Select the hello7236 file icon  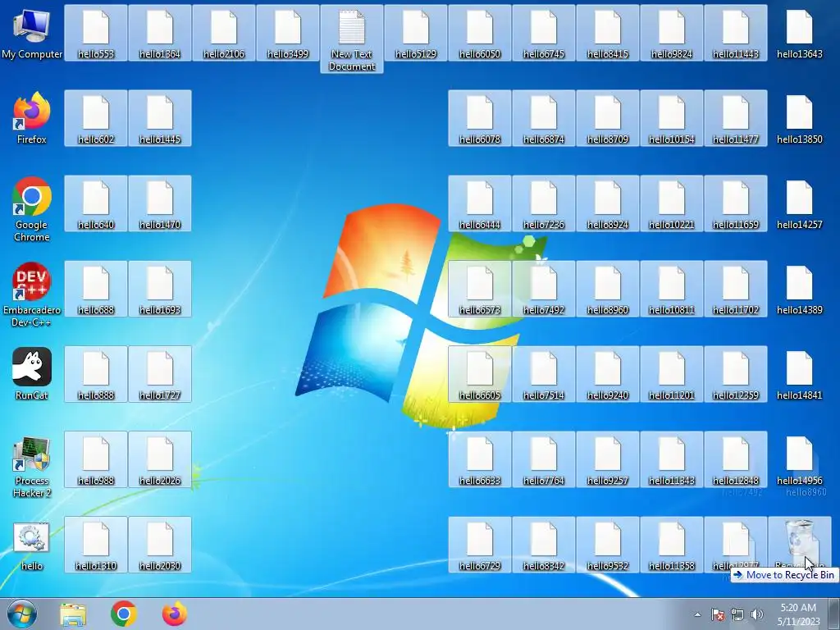[x=544, y=203]
